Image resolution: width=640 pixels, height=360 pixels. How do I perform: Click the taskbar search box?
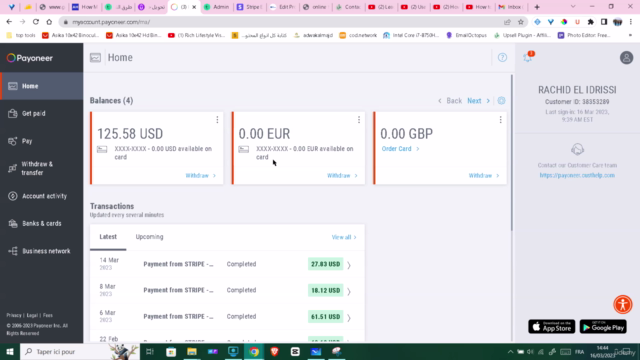click(80, 351)
